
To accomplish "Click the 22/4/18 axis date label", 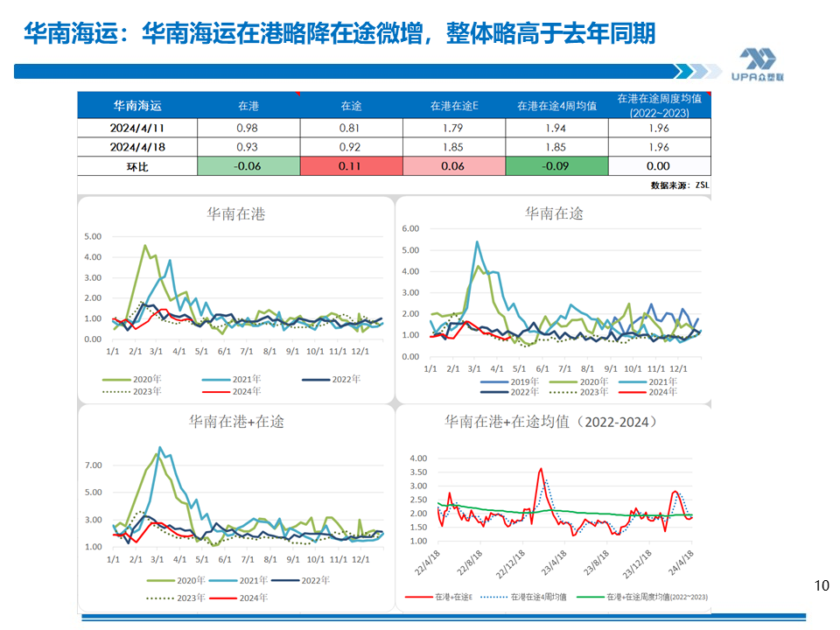I will click(x=428, y=563).
